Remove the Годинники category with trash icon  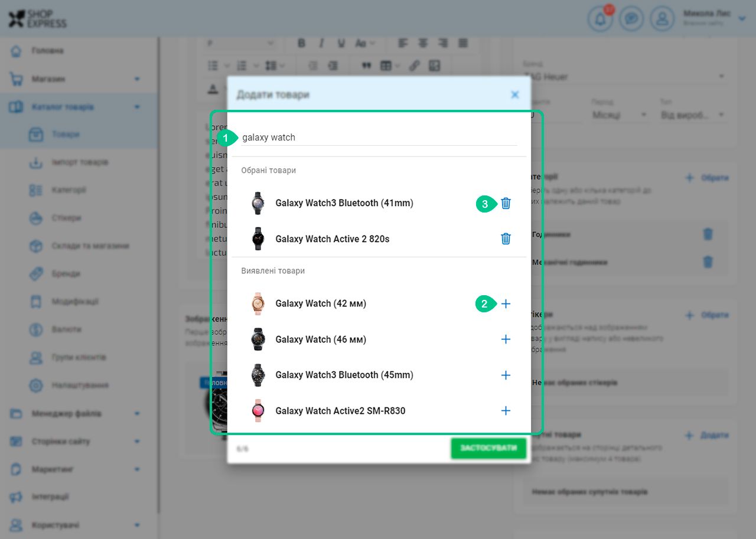coord(708,234)
